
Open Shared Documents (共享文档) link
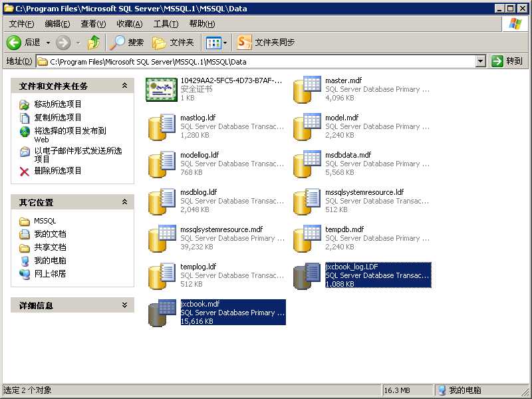coord(50,247)
